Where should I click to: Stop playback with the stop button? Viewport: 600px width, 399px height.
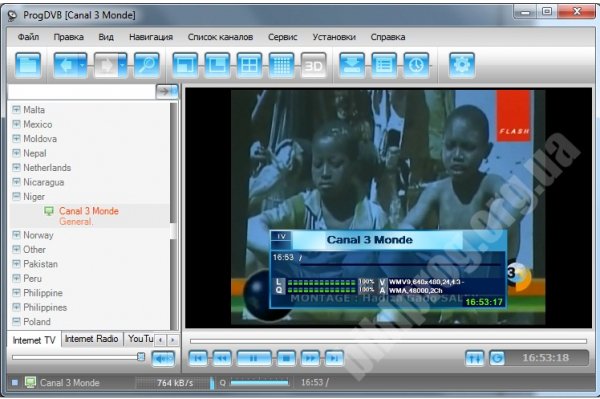[x=286, y=358]
